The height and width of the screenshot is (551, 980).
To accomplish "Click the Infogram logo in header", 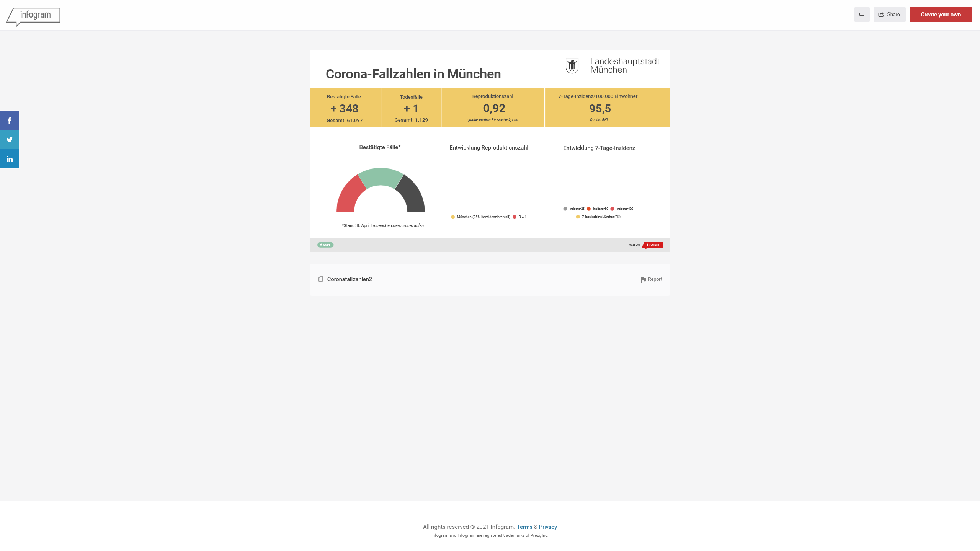I will (x=34, y=16).
